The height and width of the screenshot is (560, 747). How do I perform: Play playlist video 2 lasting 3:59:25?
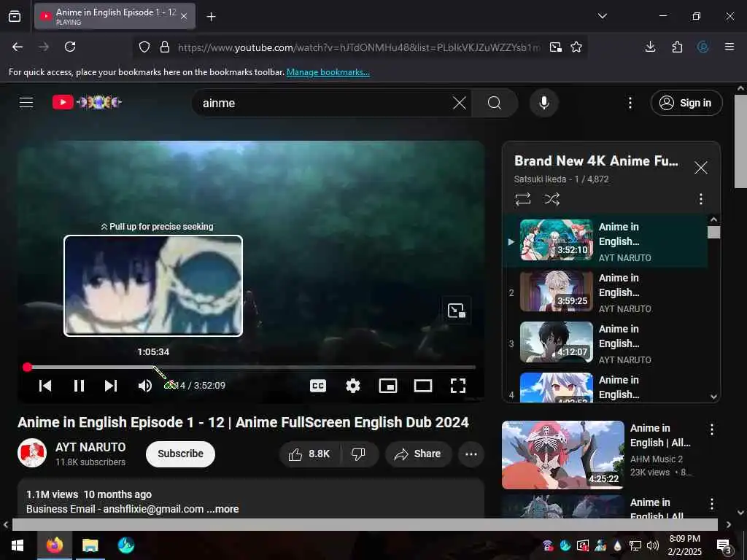(x=557, y=291)
